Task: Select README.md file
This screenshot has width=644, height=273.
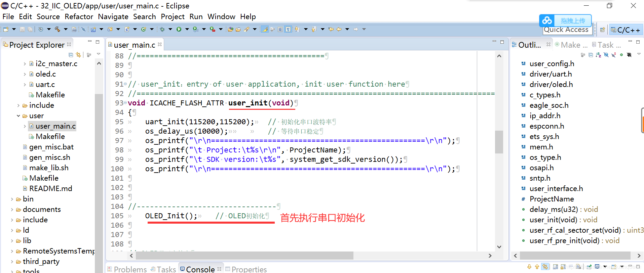Action: click(x=50, y=188)
